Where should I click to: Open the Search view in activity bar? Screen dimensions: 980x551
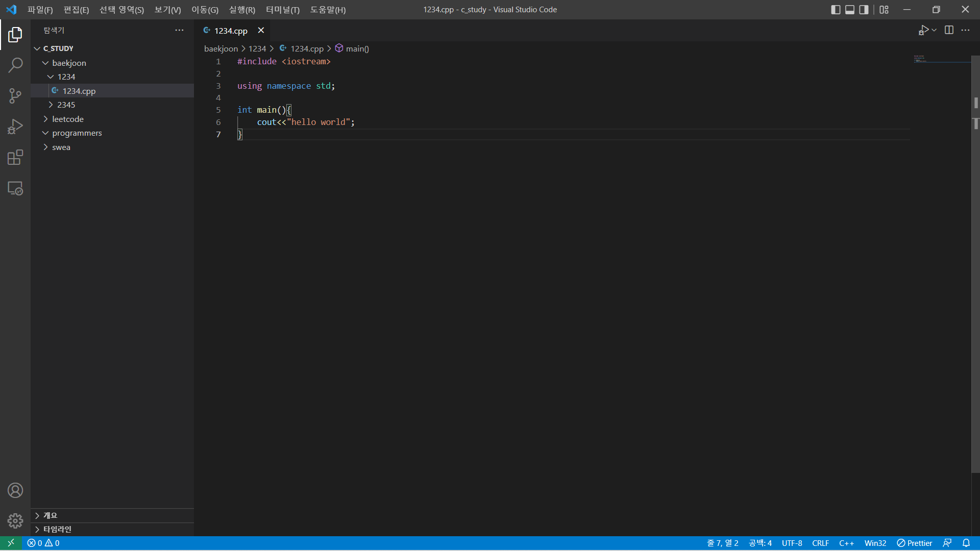[x=15, y=65]
